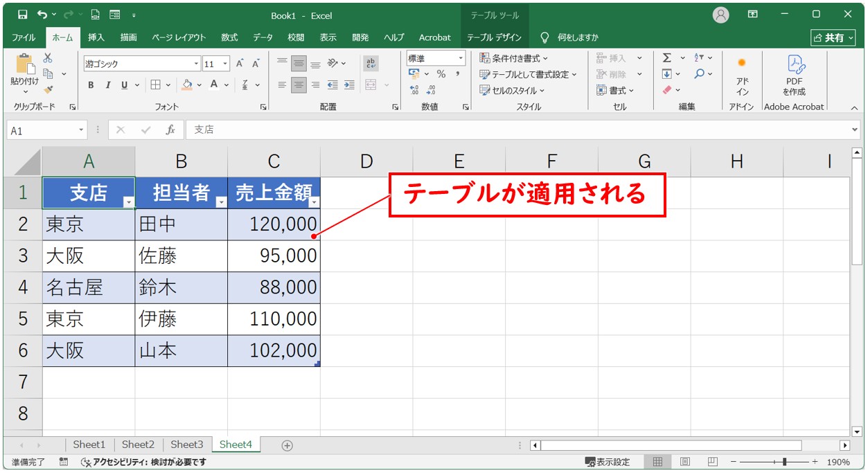Open the テーブル デザイン ribbon tab
This screenshot has height=473, width=868.
pos(494,37)
